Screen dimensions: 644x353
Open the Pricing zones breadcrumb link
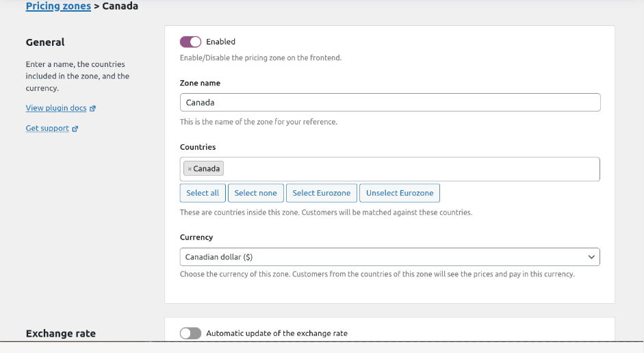pyautogui.click(x=58, y=6)
